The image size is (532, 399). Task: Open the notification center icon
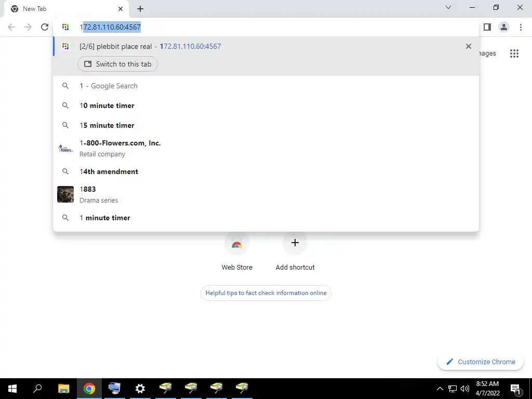(515, 389)
